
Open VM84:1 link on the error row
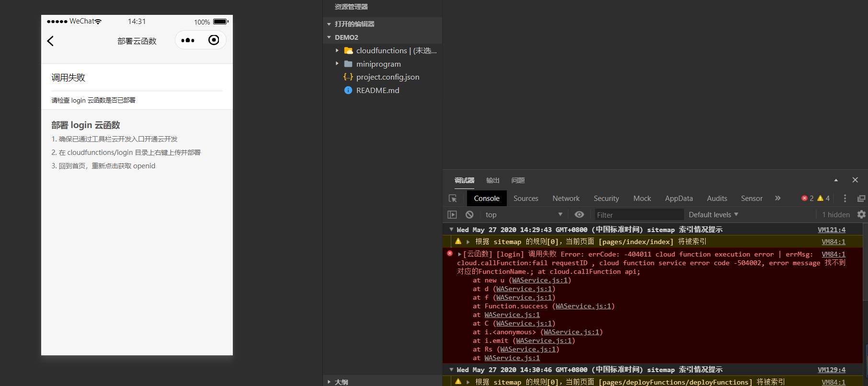[834, 254]
